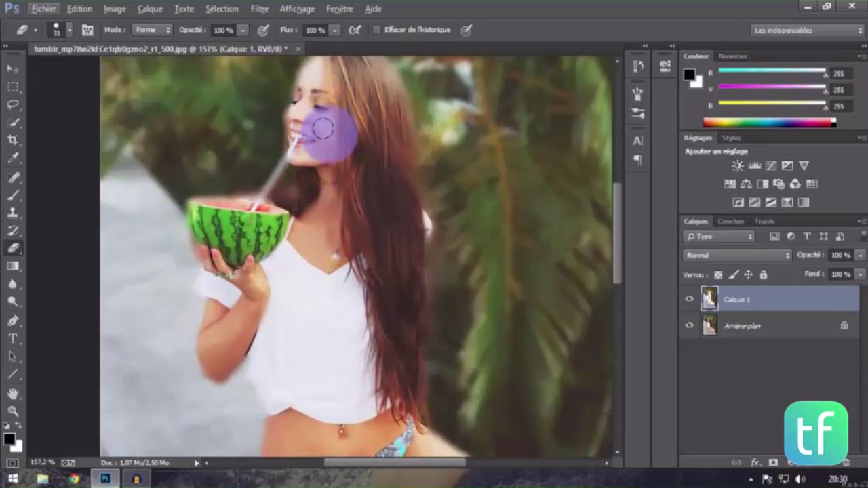Add a Photo Filter adjustment
The width and height of the screenshot is (868, 488).
(x=779, y=184)
